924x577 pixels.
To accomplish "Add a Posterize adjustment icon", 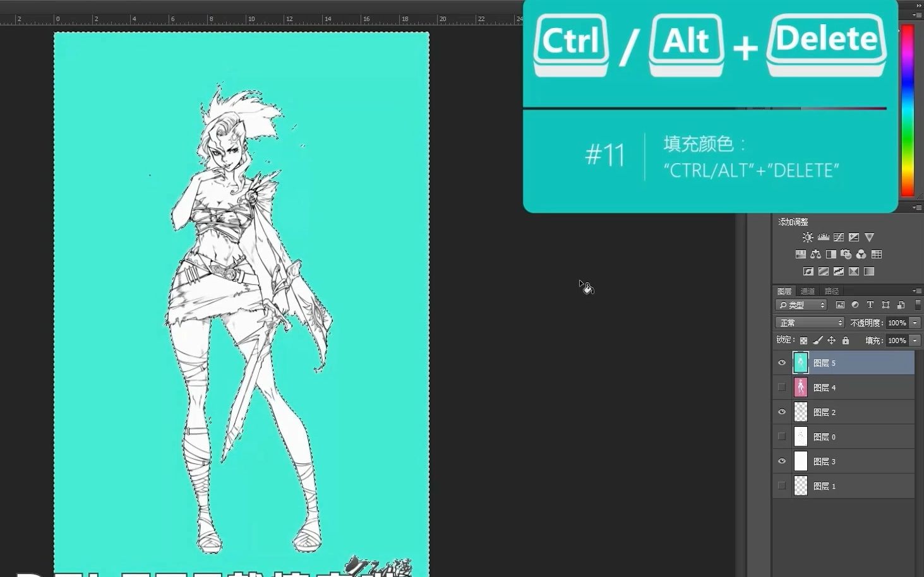I will (824, 271).
